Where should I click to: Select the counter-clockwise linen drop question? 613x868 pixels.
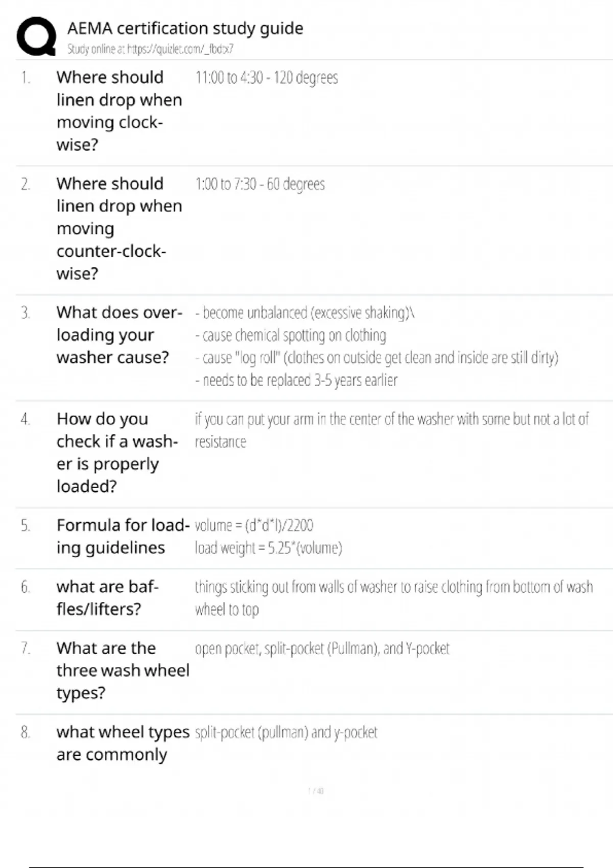[119, 228]
